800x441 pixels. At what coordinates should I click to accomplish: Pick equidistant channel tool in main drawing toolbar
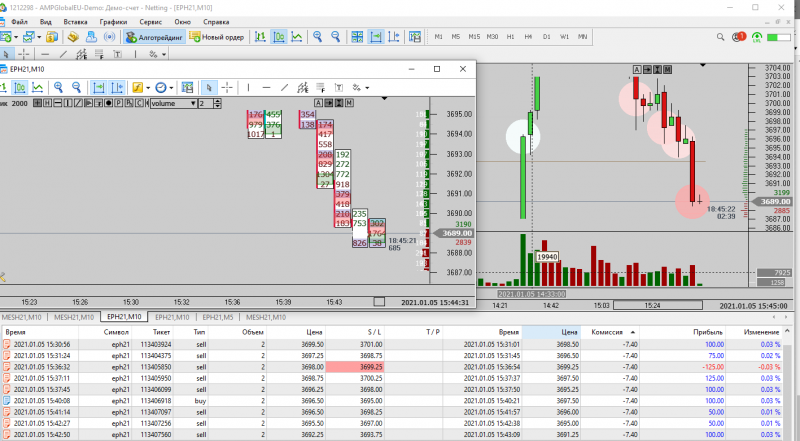click(81, 54)
